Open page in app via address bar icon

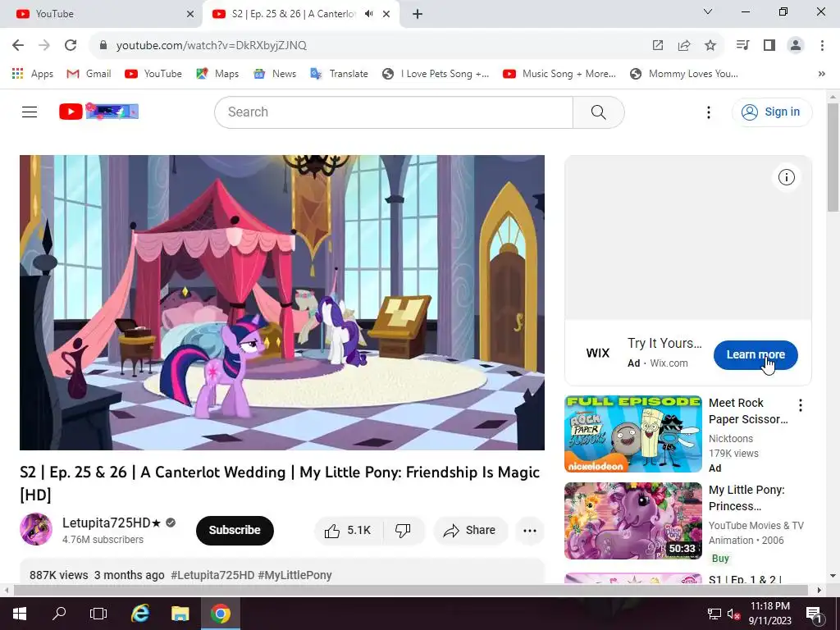tap(657, 46)
